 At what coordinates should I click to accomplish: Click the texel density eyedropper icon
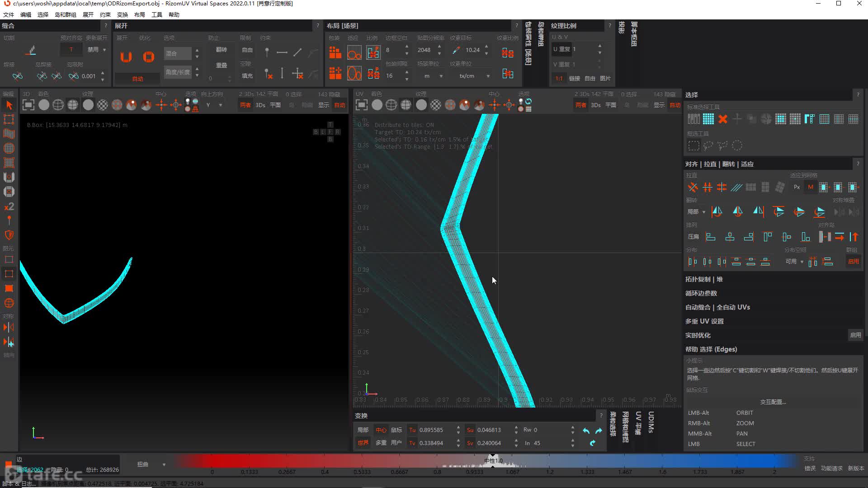tap(456, 50)
